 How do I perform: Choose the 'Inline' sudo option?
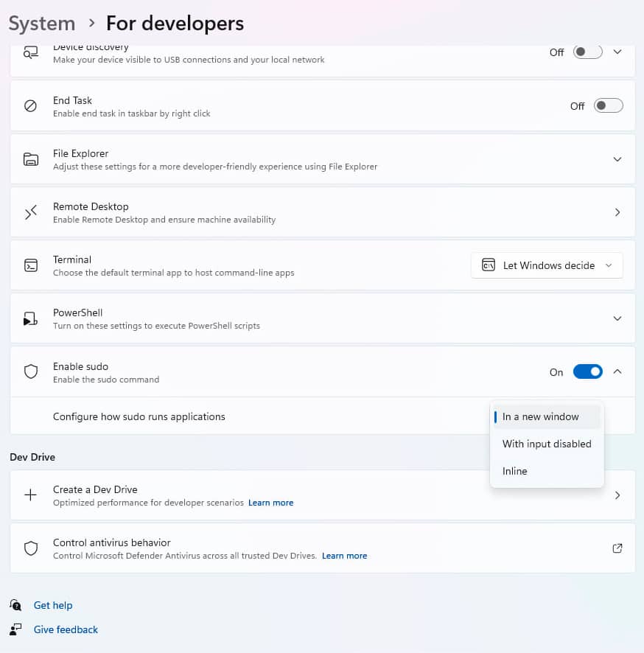(515, 471)
